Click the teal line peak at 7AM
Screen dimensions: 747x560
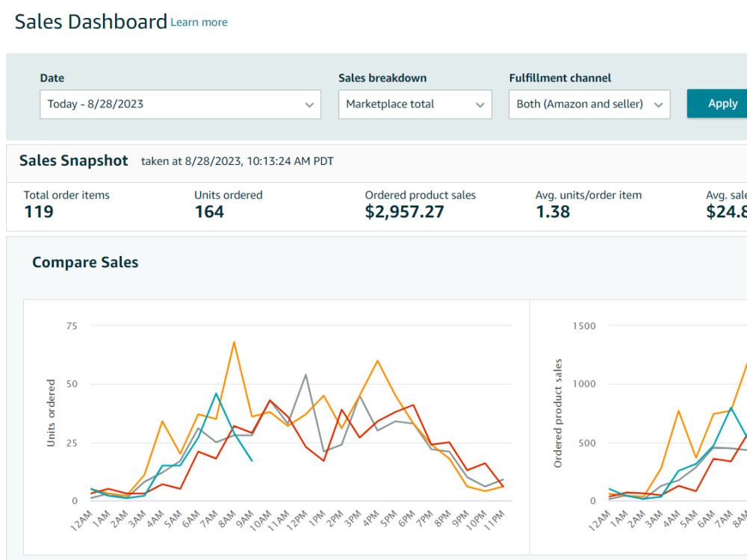pyautogui.click(x=216, y=393)
